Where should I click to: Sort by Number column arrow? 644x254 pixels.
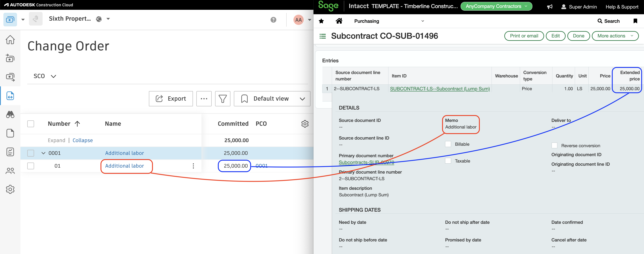pyautogui.click(x=77, y=124)
